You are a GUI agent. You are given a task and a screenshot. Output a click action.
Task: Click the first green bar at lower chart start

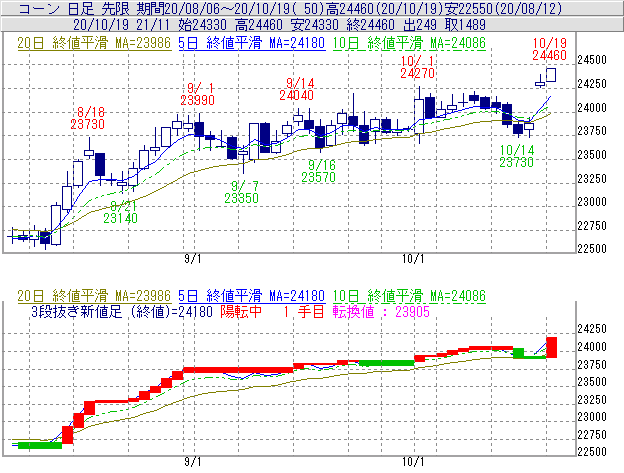(x=40, y=445)
